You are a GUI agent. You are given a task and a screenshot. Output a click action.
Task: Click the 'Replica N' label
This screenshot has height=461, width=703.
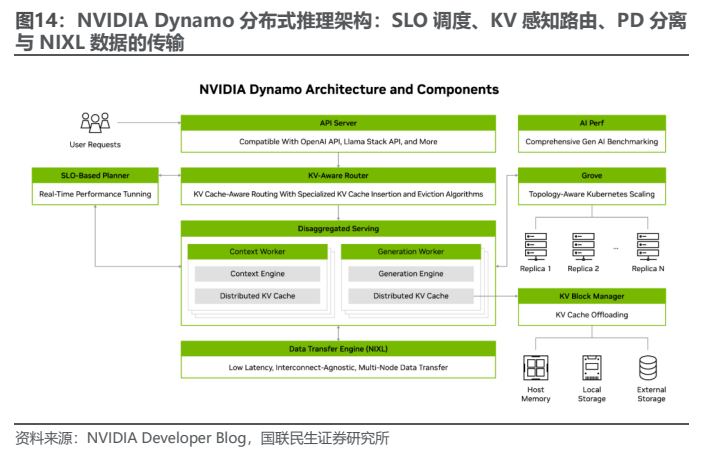[648, 269]
